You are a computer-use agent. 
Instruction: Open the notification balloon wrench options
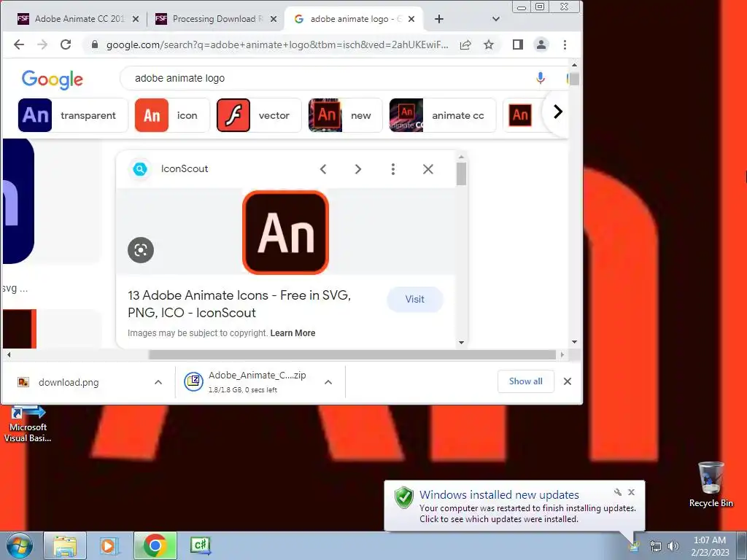click(x=618, y=492)
